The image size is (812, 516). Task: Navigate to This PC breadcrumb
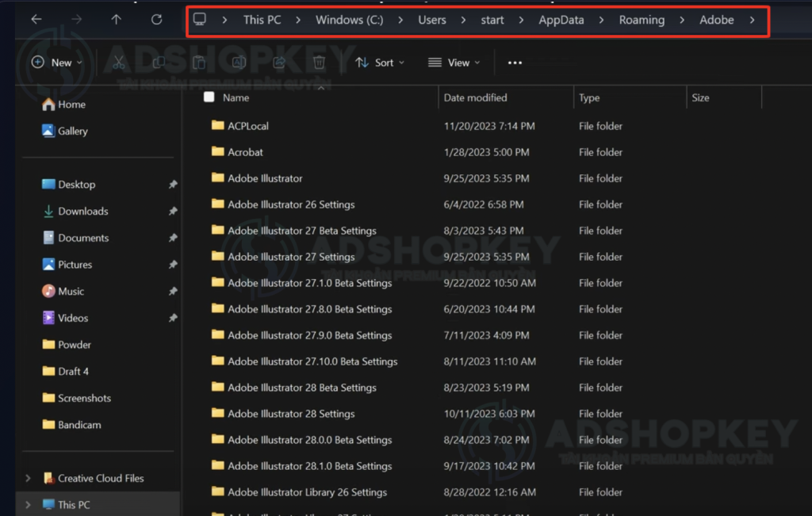(x=262, y=20)
